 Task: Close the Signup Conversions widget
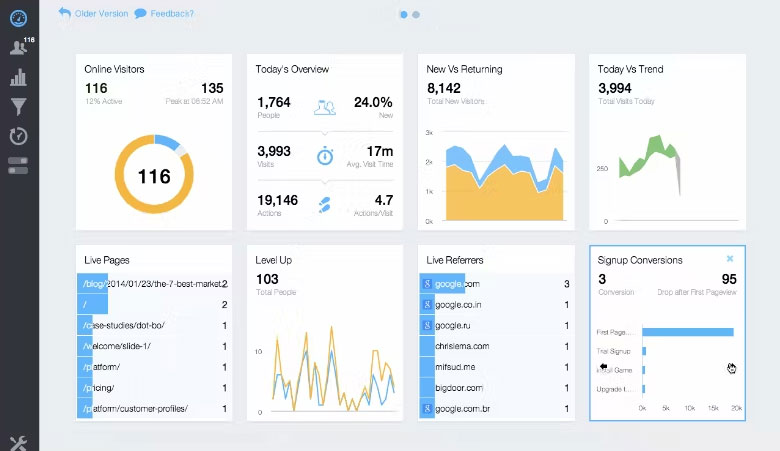pyautogui.click(x=730, y=259)
